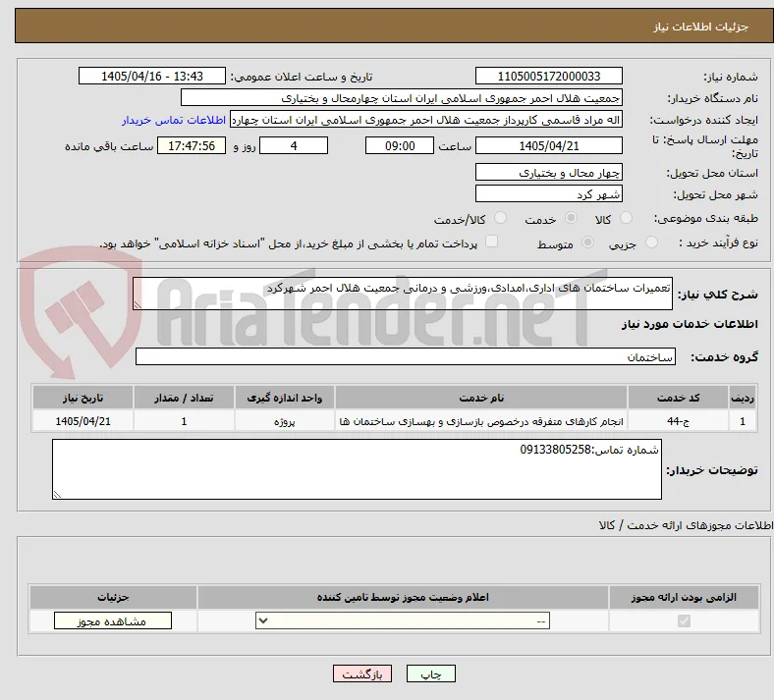Click the چاپ print button
The image size is (774, 700).
pos(431,673)
